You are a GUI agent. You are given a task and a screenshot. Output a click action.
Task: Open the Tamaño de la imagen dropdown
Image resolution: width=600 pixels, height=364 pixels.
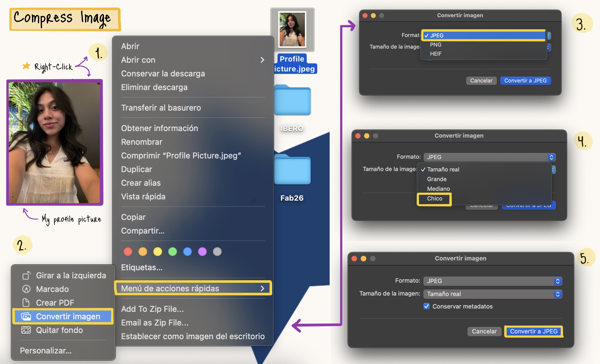492,294
